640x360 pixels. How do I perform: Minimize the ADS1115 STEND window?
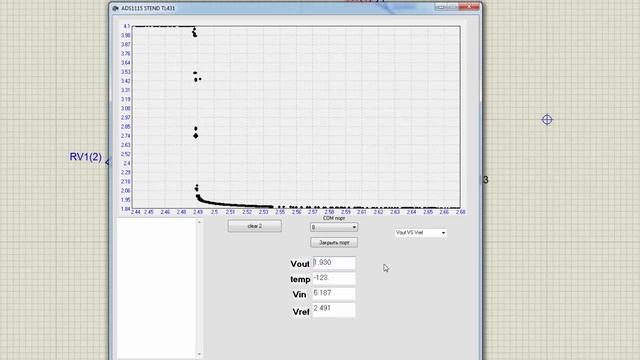click(x=440, y=7)
